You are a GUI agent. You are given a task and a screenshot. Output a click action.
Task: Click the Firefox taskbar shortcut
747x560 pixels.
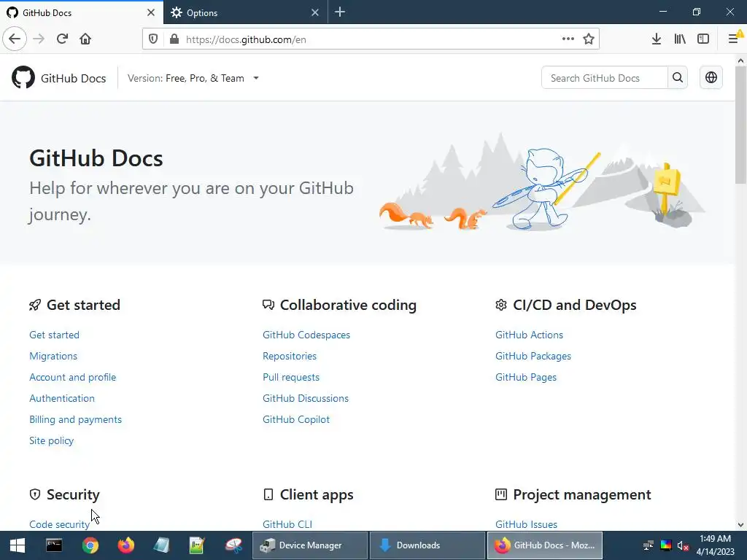click(x=125, y=545)
